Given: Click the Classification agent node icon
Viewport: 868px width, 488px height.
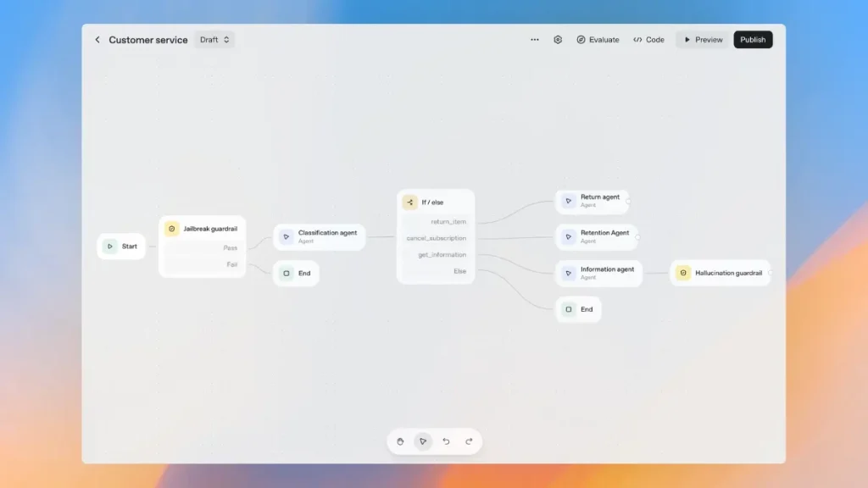Looking at the screenshot, I should pyautogui.click(x=286, y=236).
